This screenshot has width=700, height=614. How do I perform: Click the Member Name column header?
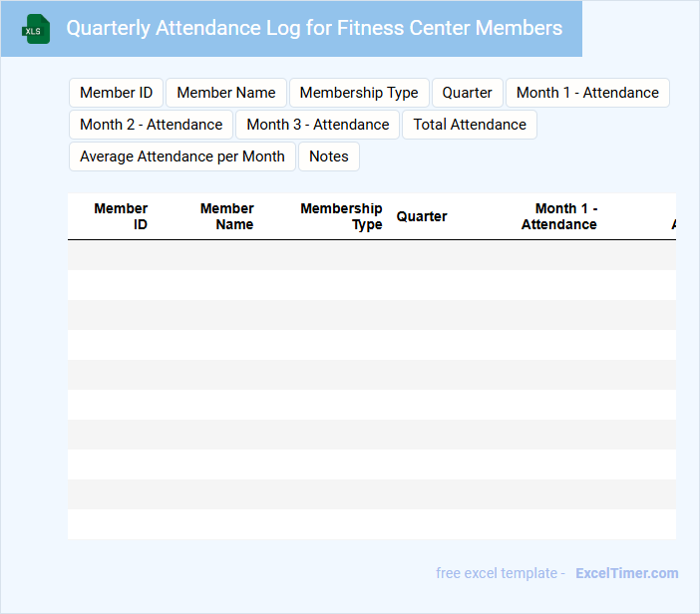[227, 216]
